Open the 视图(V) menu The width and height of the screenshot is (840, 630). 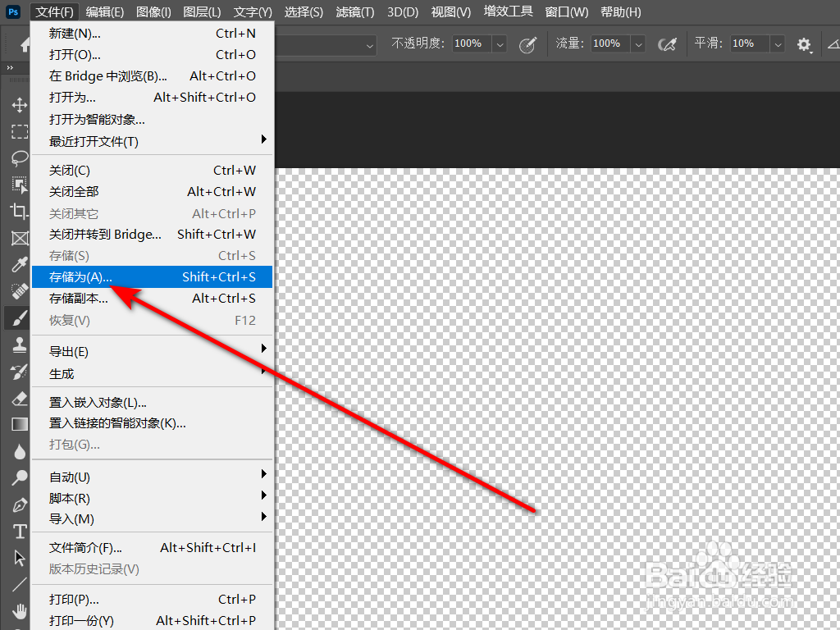pos(451,11)
